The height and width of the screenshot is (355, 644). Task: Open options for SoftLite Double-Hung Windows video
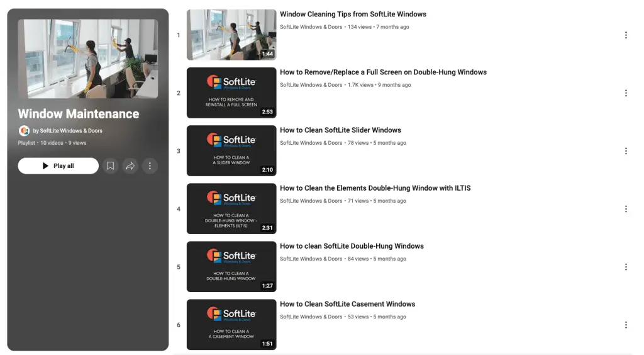[x=626, y=267]
